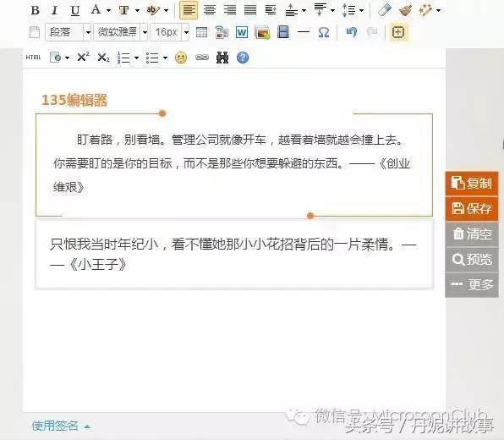Open the emoji smiley picker
Viewport: 504px width, 440px height.
(181, 58)
